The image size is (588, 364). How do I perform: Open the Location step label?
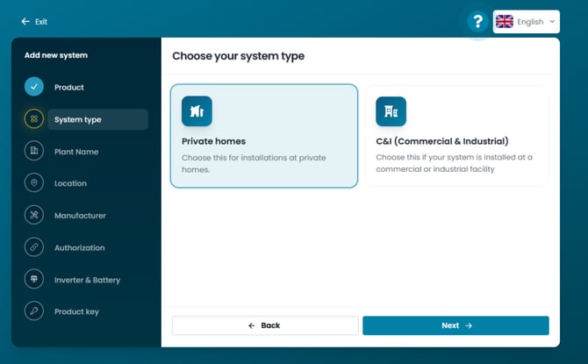tap(70, 183)
